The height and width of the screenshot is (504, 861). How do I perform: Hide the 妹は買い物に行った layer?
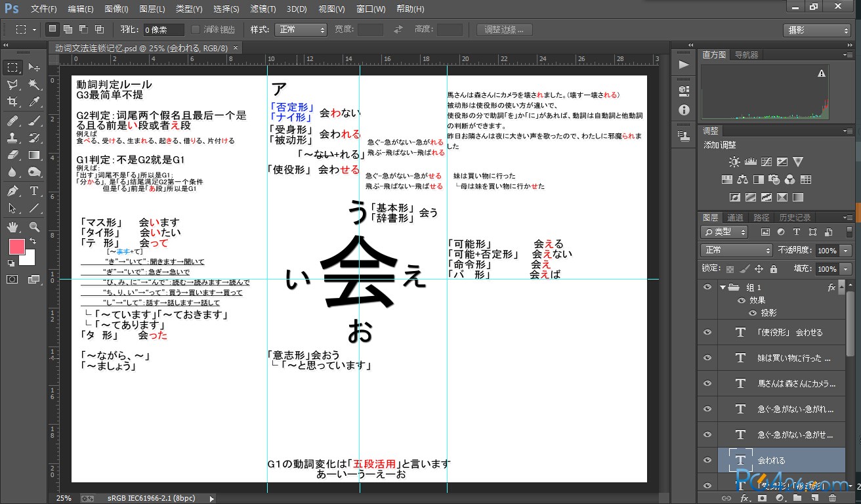point(707,358)
